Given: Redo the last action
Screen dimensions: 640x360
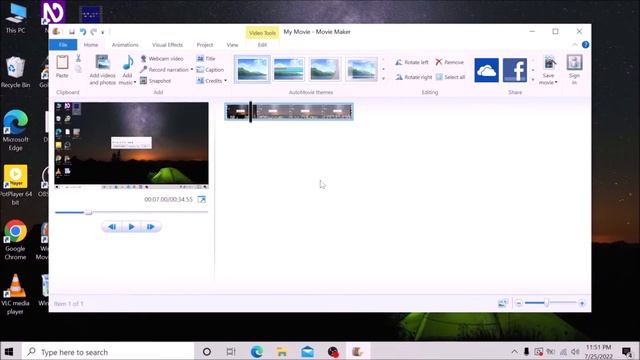Looking at the screenshot, I should 94,32.
